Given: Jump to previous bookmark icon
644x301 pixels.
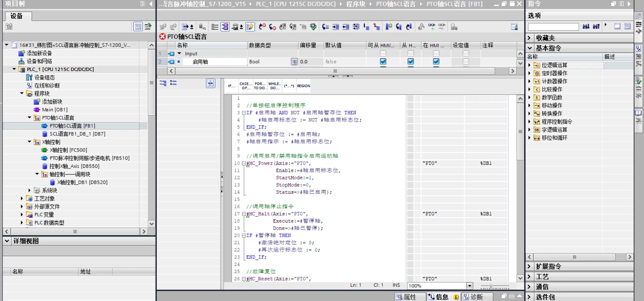Looking at the screenshot, I should tap(409, 27).
